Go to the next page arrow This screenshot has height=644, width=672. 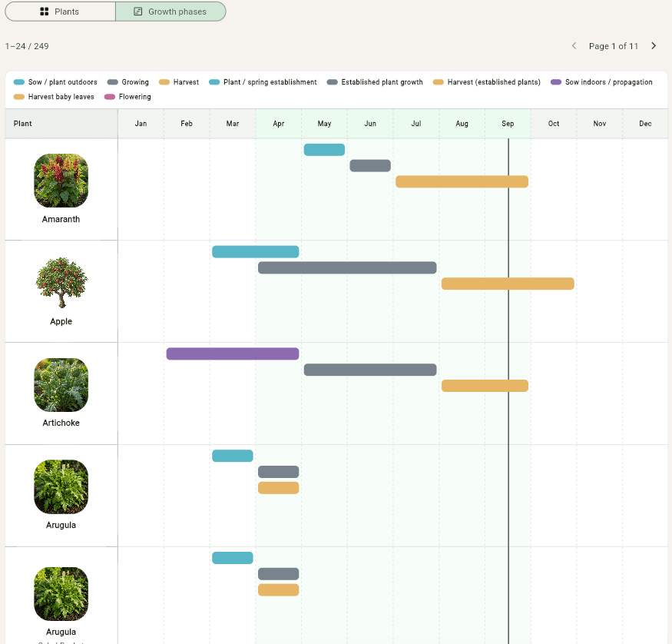[x=654, y=46]
